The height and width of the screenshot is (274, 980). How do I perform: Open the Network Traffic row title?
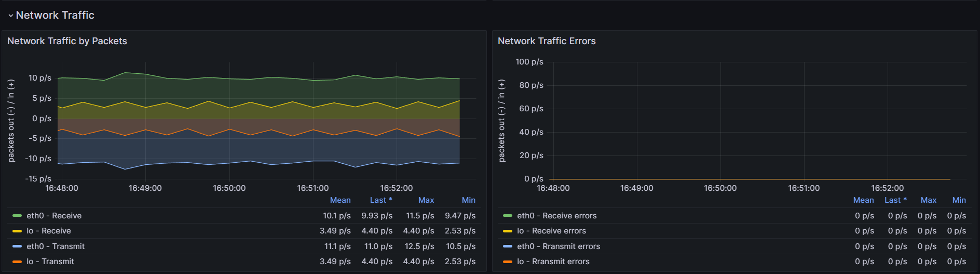(x=55, y=15)
